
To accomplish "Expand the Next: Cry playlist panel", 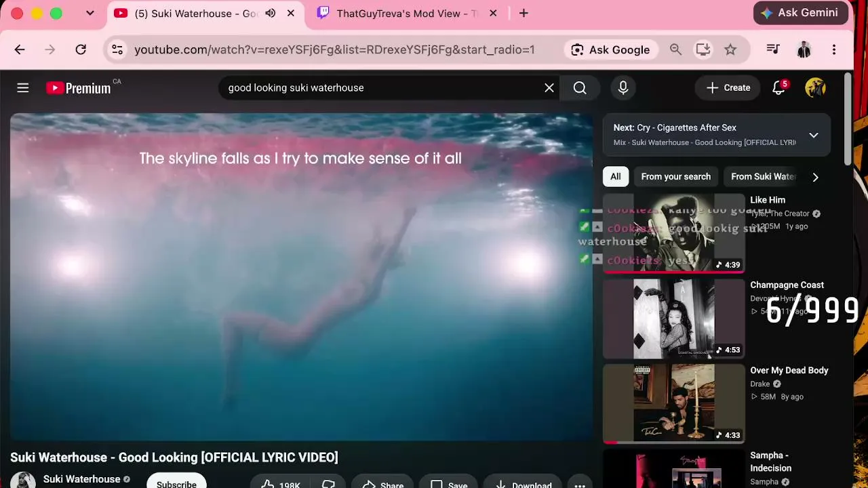I will [814, 135].
